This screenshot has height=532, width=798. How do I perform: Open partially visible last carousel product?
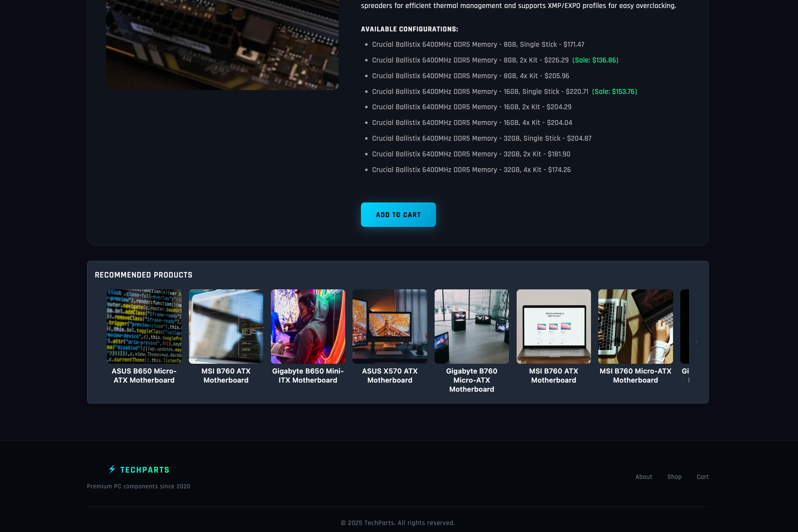(x=685, y=326)
